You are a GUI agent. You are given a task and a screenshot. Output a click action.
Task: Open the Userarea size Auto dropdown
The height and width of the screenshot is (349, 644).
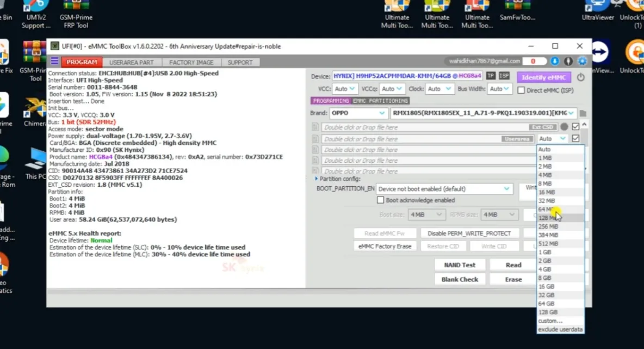point(553,139)
